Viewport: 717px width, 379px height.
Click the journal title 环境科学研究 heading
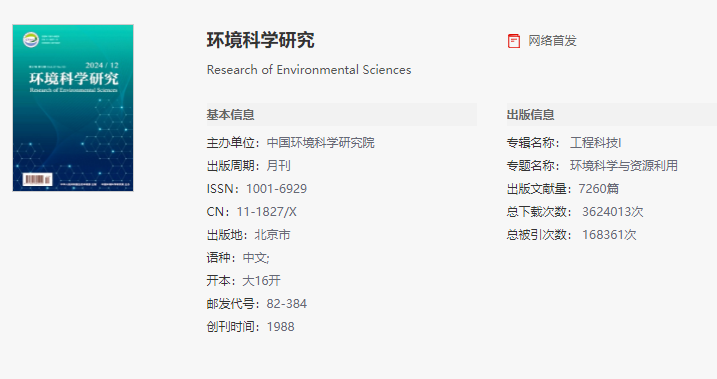(x=261, y=40)
